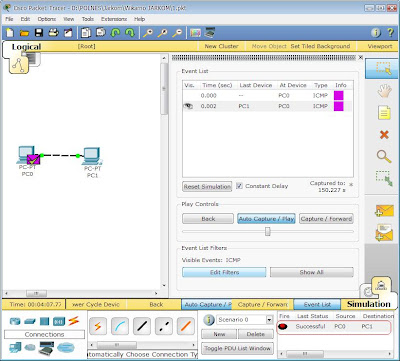The image size is (400, 361).
Task: Click the Reset Simulation button
Action: [207, 186]
